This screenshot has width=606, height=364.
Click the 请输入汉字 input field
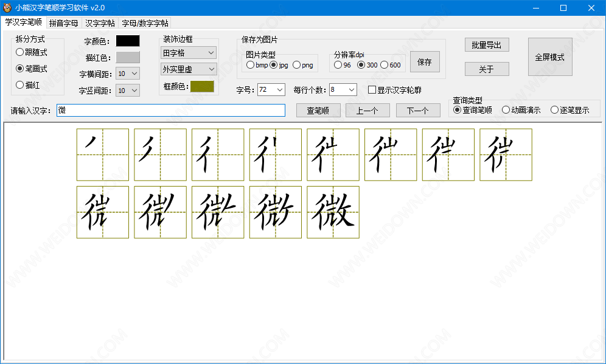tap(171, 111)
